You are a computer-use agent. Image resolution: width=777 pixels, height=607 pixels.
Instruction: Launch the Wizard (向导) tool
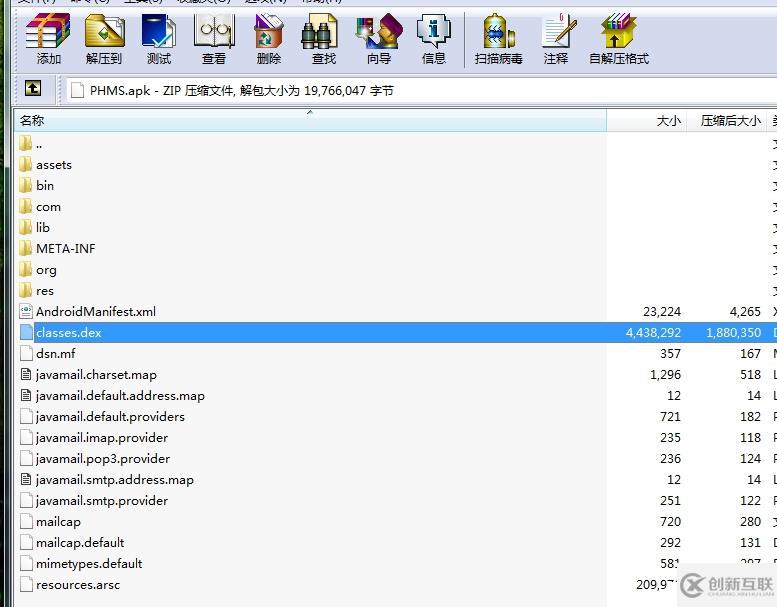click(378, 38)
